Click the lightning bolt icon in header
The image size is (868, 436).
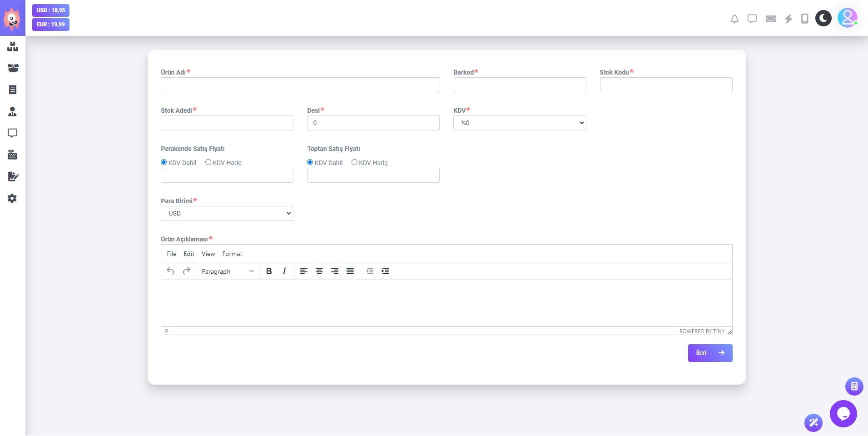point(789,19)
